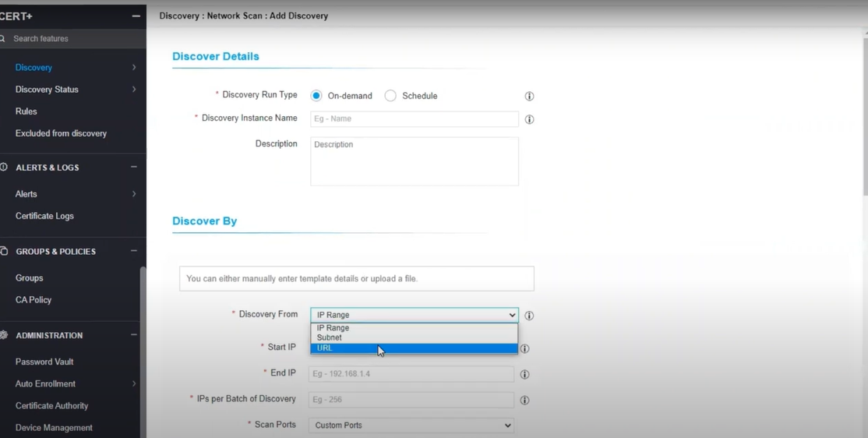Image resolution: width=868 pixels, height=438 pixels.
Task: Click the End IP input field
Action: tap(411, 374)
